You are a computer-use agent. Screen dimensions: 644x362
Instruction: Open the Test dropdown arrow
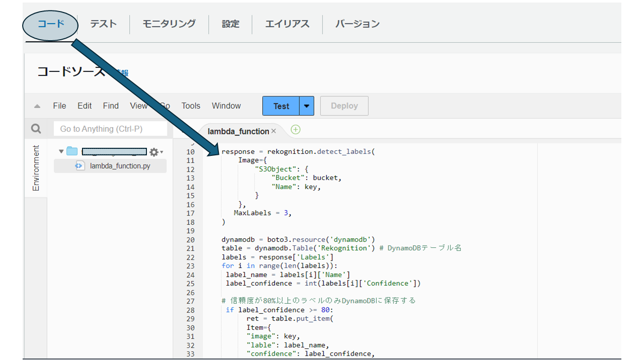point(307,106)
